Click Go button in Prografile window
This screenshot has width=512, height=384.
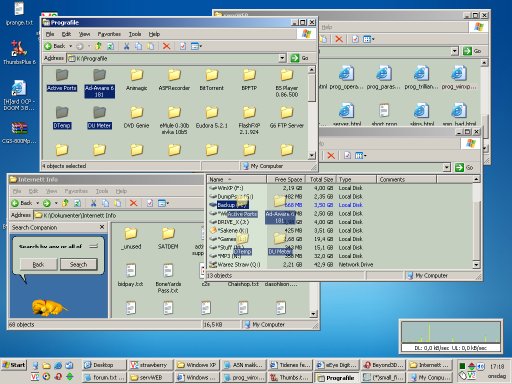click(300, 58)
